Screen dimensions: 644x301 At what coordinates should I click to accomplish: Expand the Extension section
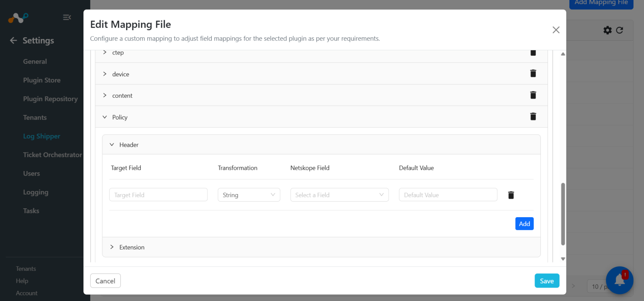[112, 247]
